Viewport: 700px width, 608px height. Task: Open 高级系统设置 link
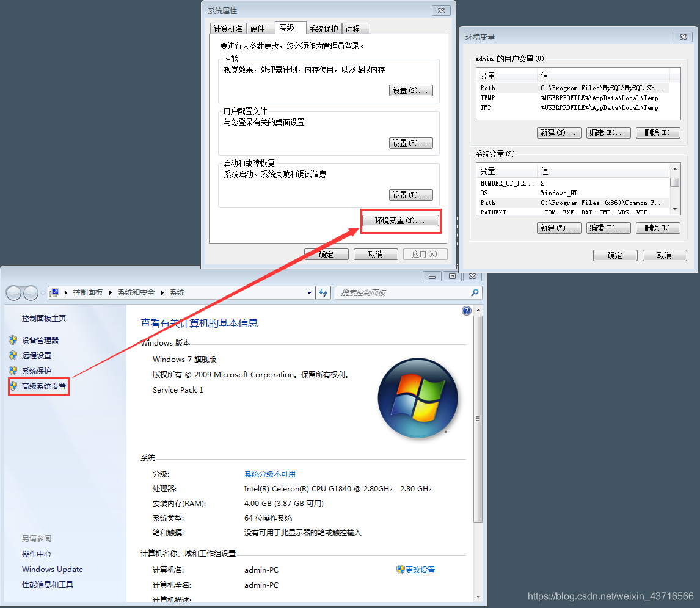click(x=44, y=386)
